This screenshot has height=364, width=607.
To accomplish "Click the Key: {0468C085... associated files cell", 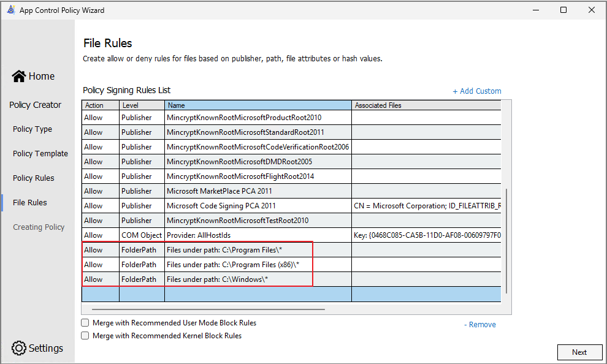I will [x=426, y=235].
